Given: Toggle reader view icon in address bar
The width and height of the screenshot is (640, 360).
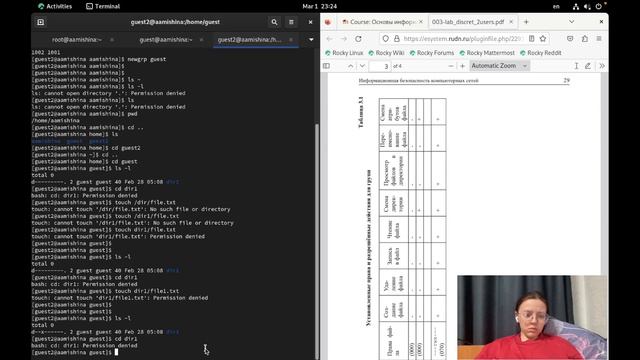Looking at the screenshot, I should click(531, 38).
